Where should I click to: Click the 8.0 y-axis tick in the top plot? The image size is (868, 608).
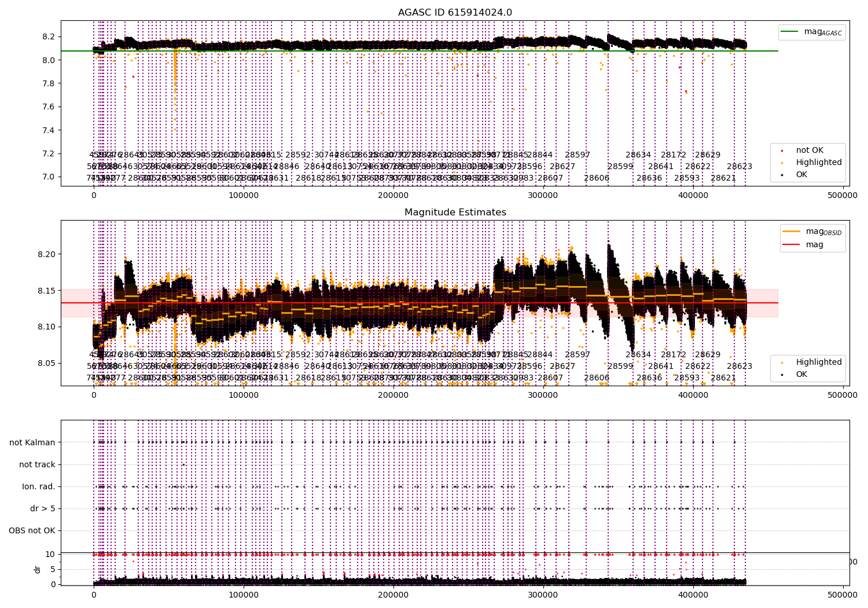[49, 60]
